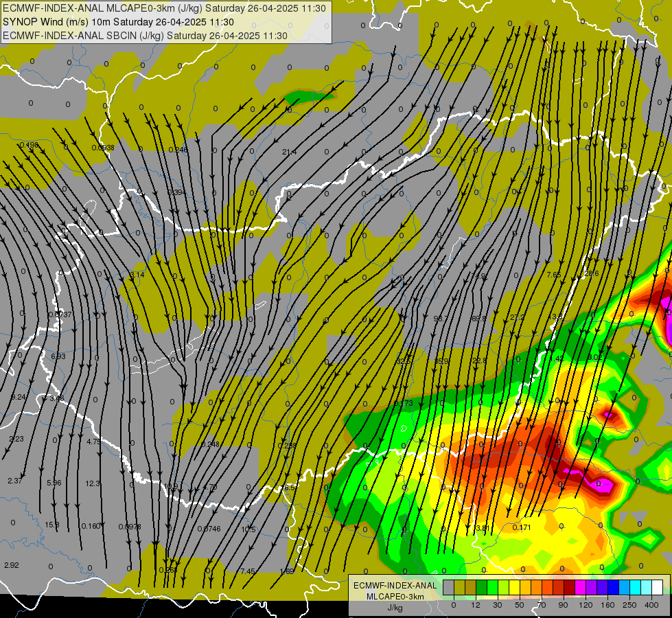Viewport: 672px width, 618px height.
Task: Select the map value '6.93'
Action: (x=58, y=356)
